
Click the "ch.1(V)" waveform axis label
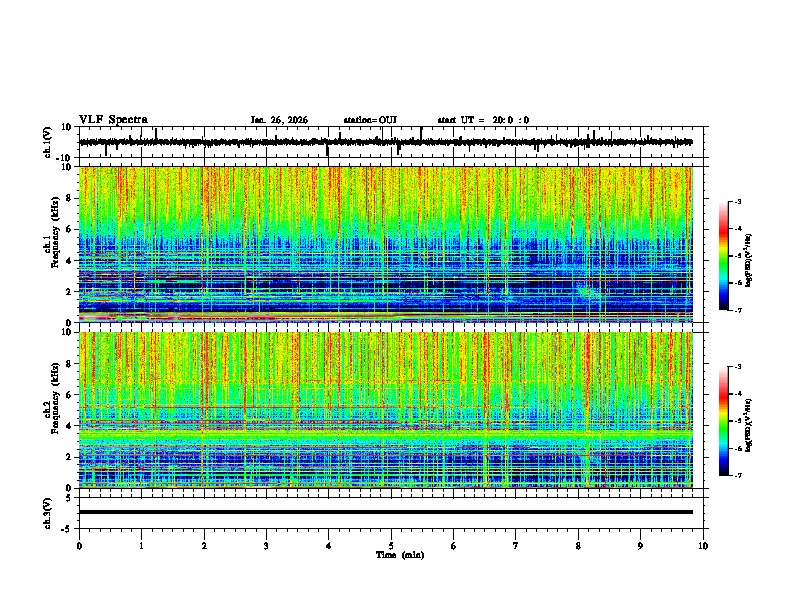coord(48,142)
